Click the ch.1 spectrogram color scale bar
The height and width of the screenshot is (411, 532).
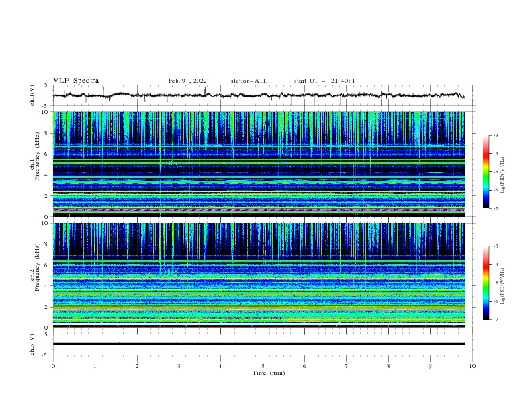pyautogui.click(x=486, y=172)
